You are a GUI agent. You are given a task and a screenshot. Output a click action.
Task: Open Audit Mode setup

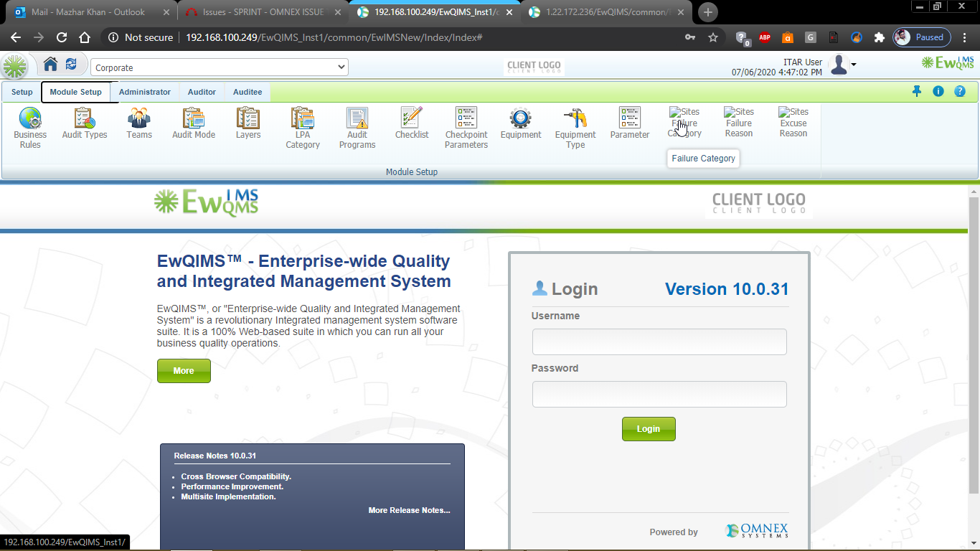[x=194, y=123]
